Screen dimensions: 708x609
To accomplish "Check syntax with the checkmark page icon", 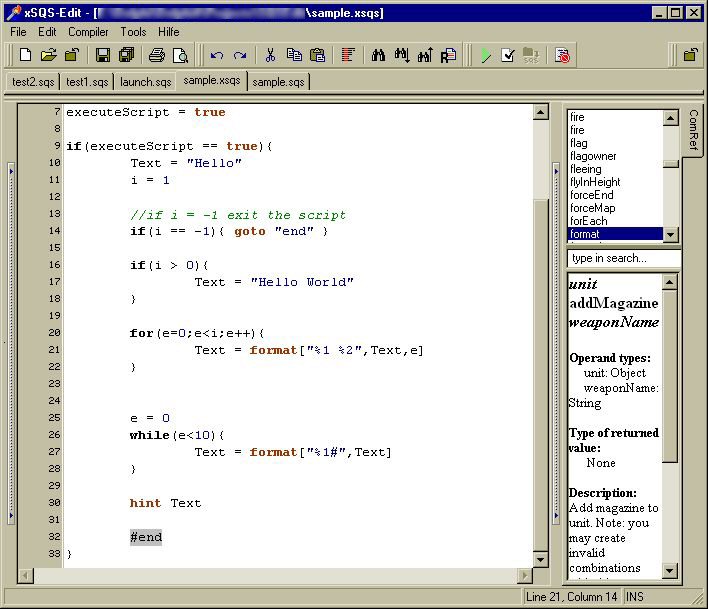I will 508,56.
